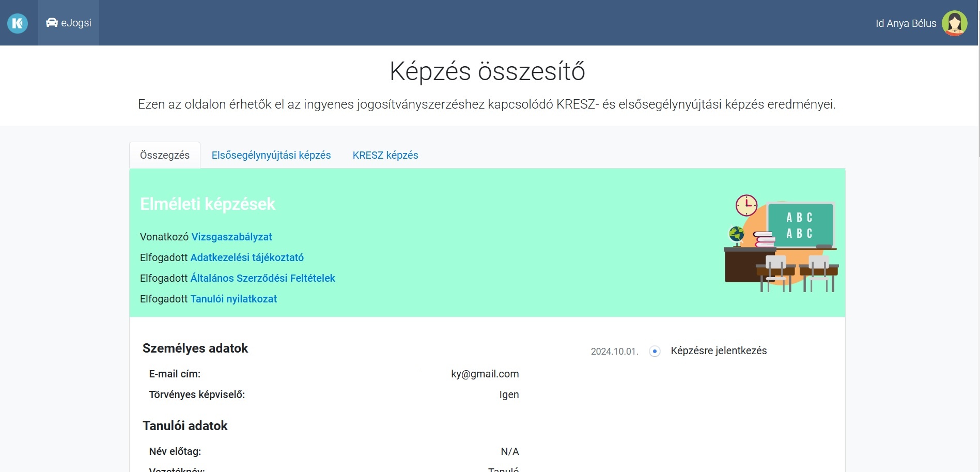Click the Tanulói adatok heading

tap(185, 425)
